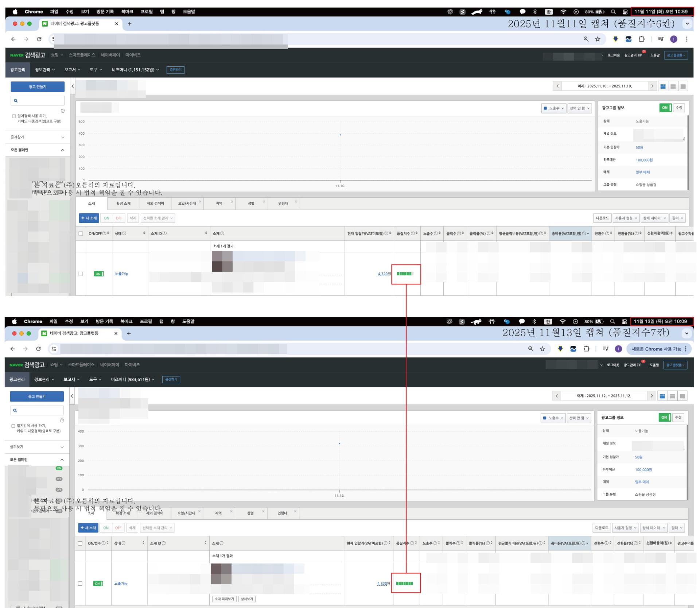Click bookmark star in November 11 browser capture
700x608 pixels.
[598, 39]
